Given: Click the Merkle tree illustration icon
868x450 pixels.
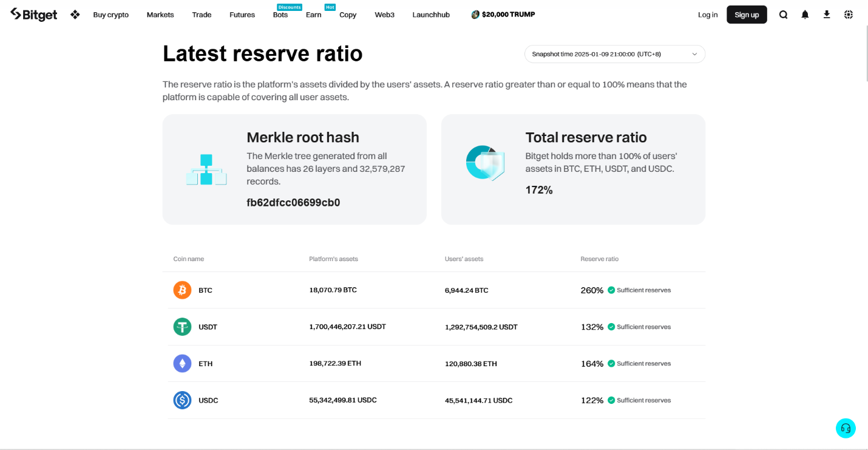Looking at the screenshot, I should 206,169.
